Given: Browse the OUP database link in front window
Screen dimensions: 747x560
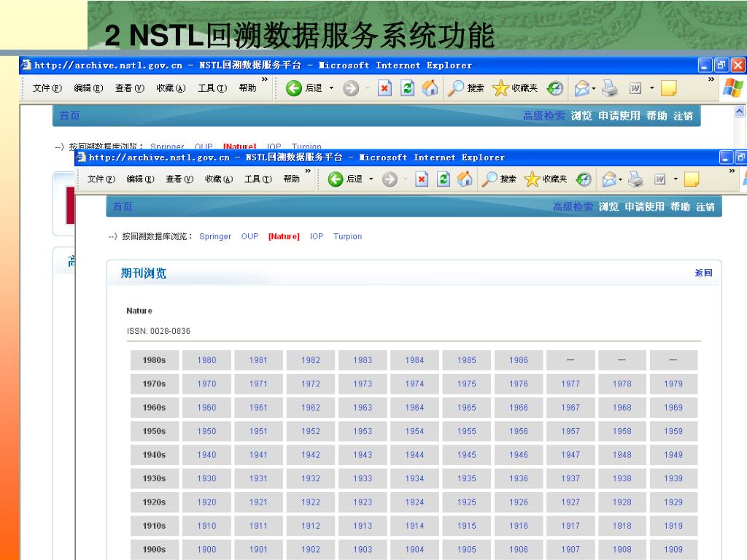Looking at the screenshot, I should (x=249, y=237).
